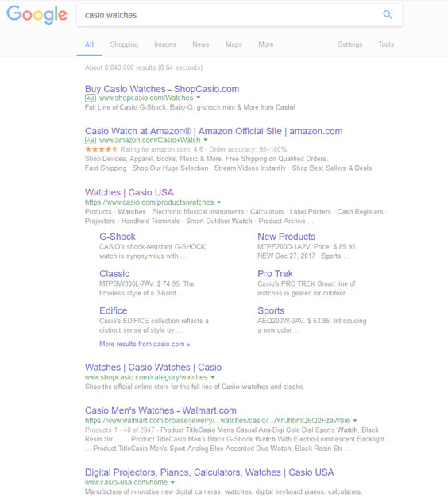Open the Settings menu

[350, 44]
